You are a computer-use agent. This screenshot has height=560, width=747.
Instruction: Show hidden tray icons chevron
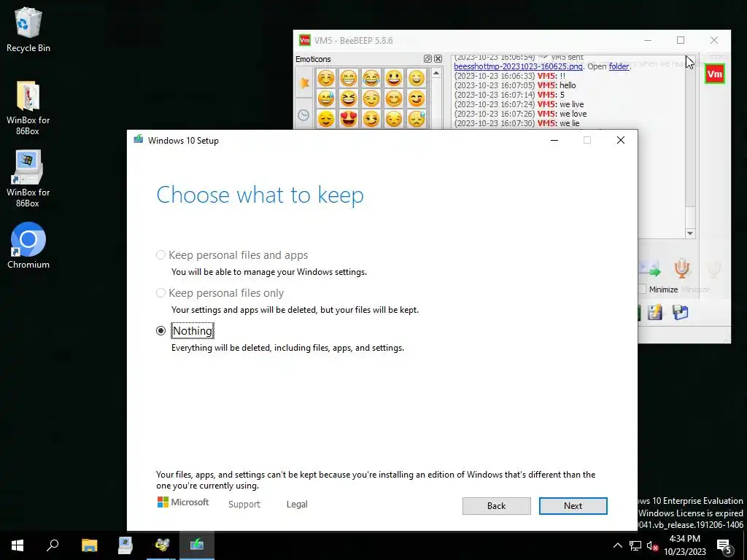(x=617, y=545)
